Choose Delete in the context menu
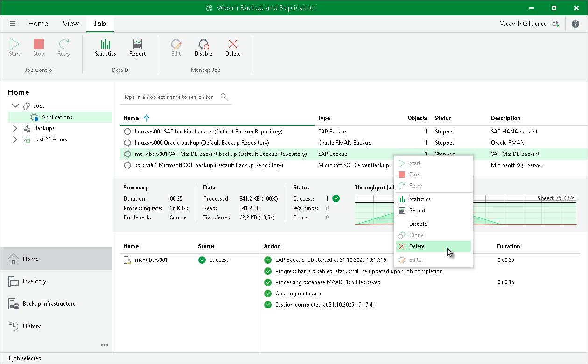 click(417, 246)
